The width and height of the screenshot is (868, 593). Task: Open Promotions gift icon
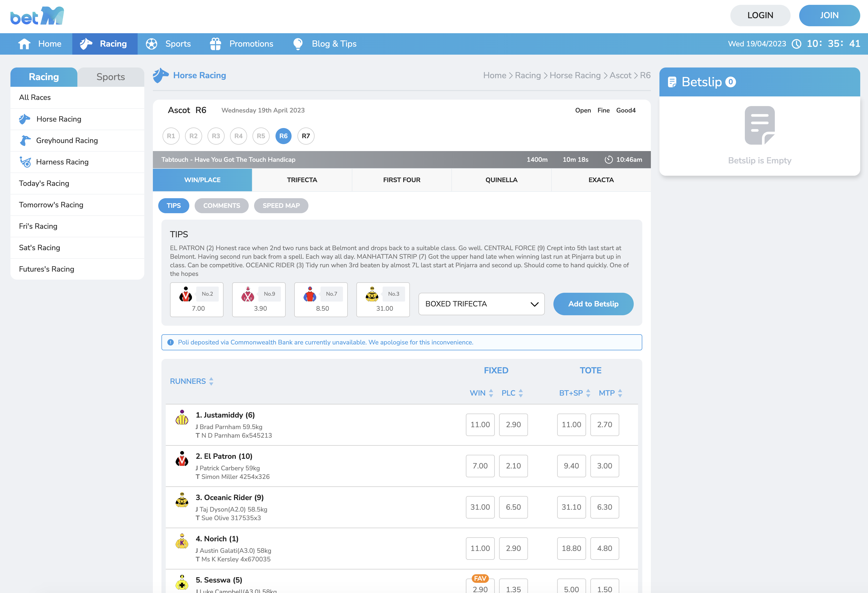pyautogui.click(x=216, y=44)
